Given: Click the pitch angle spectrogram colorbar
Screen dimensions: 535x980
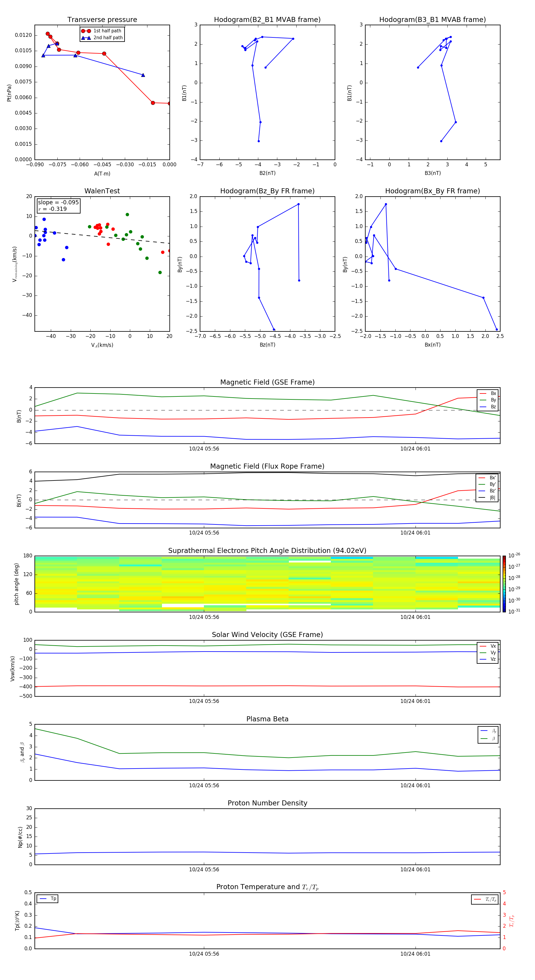Looking at the screenshot, I should click(504, 584).
